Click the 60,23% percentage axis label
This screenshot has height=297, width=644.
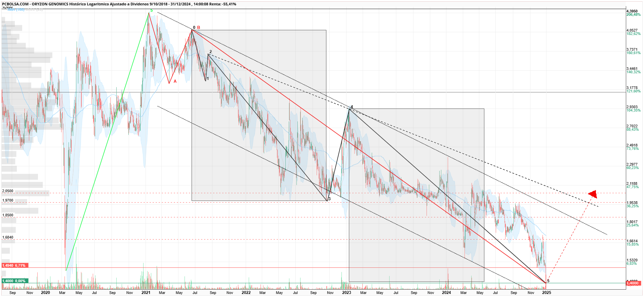633,168
